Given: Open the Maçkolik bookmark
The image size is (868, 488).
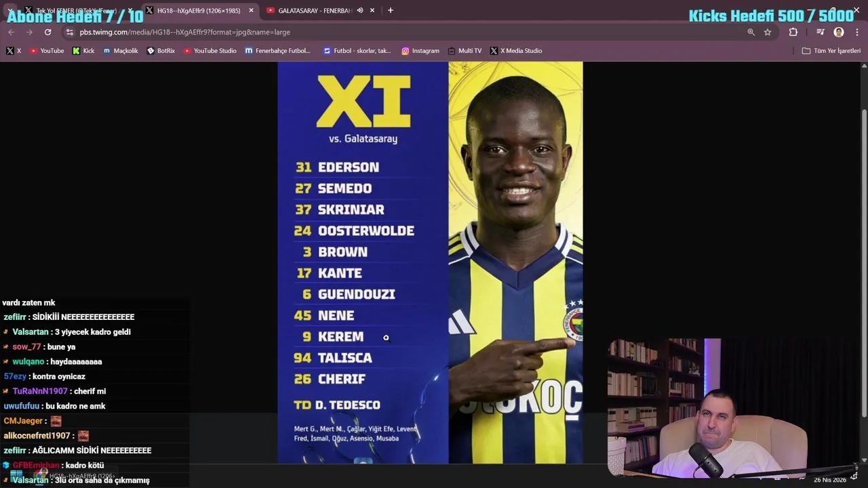Looking at the screenshot, I should 121,51.
